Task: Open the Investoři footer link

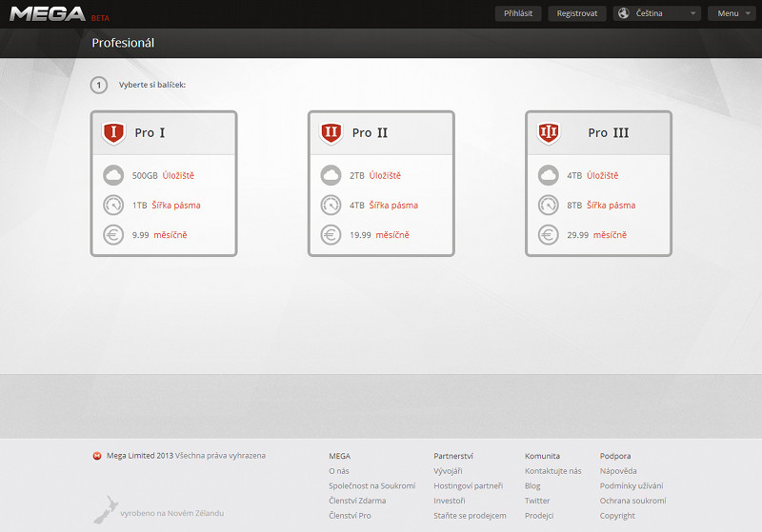Action: (x=449, y=501)
